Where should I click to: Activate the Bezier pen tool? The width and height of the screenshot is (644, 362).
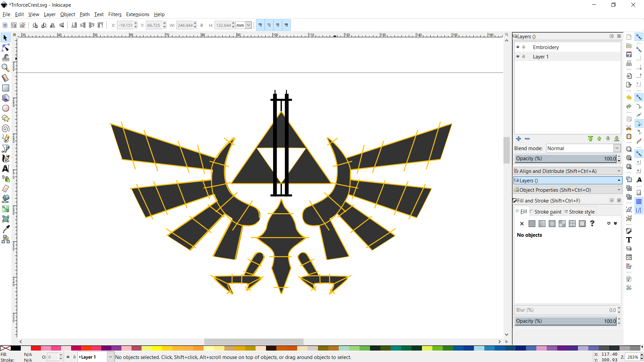(5, 148)
